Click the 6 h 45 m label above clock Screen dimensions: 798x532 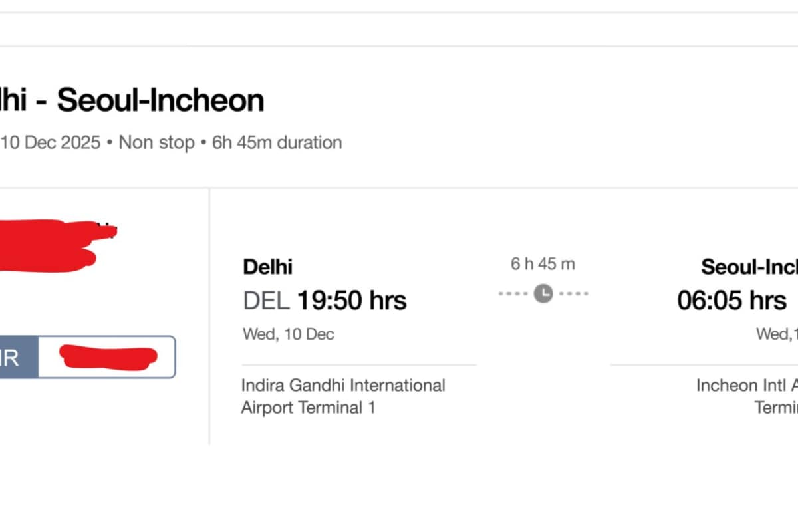(543, 264)
